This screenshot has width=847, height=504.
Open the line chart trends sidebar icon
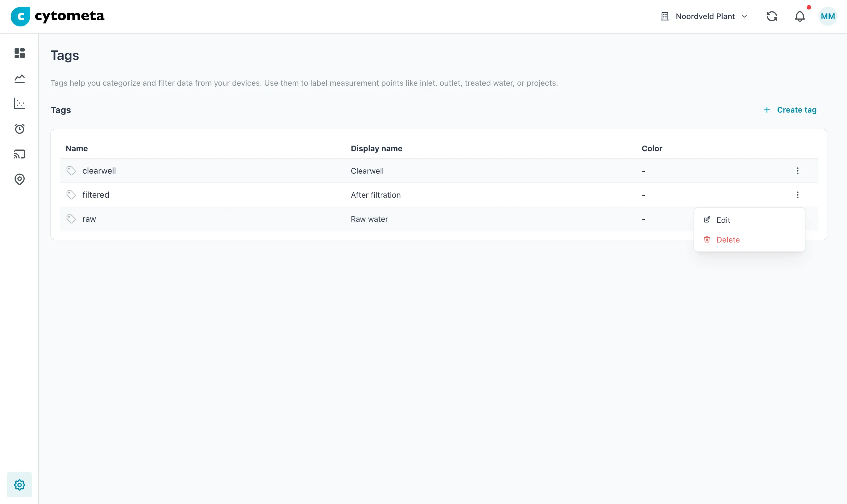click(19, 78)
